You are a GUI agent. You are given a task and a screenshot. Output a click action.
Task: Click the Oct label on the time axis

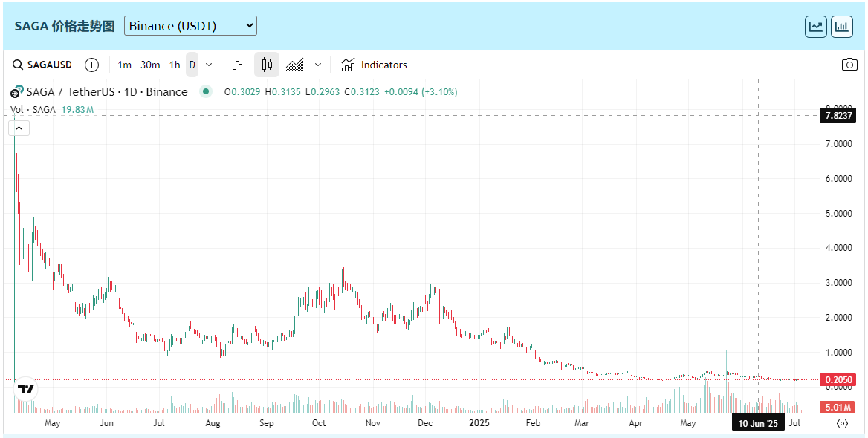point(319,423)
